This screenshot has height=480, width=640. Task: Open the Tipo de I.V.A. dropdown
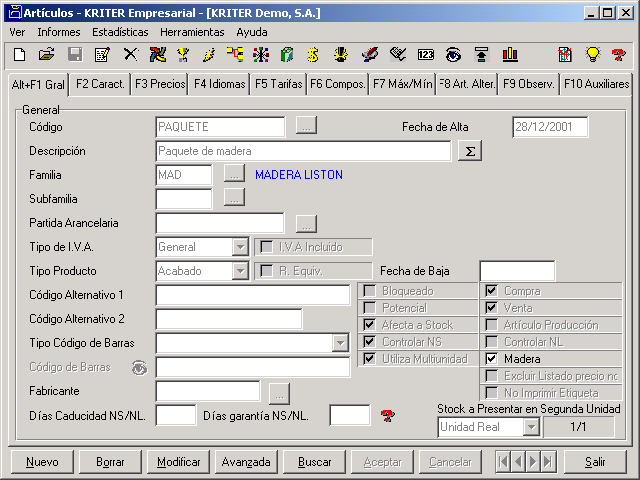tap(240, 247)
